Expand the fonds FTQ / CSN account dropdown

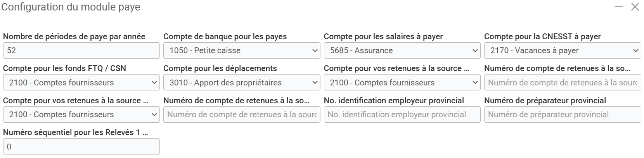[81, 83]
